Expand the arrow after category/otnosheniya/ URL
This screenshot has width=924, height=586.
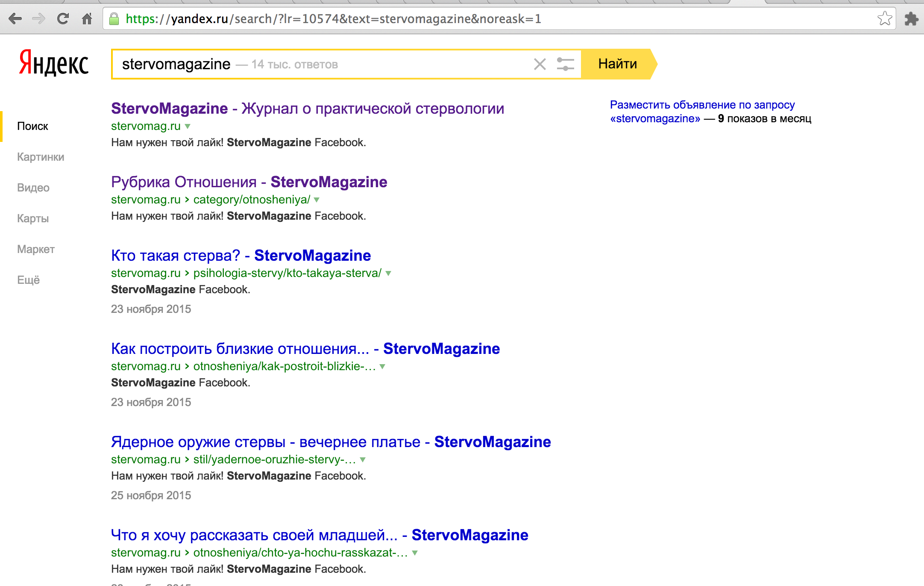(317, 200)
